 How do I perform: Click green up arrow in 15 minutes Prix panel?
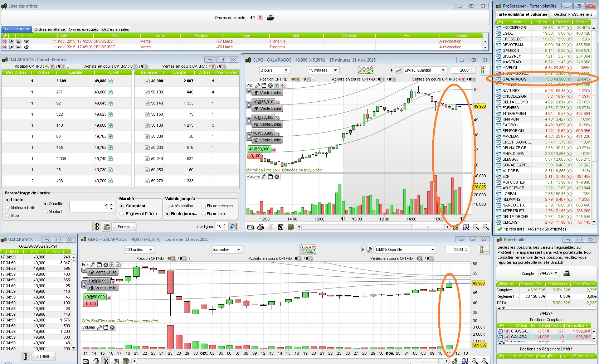[277, 85]
